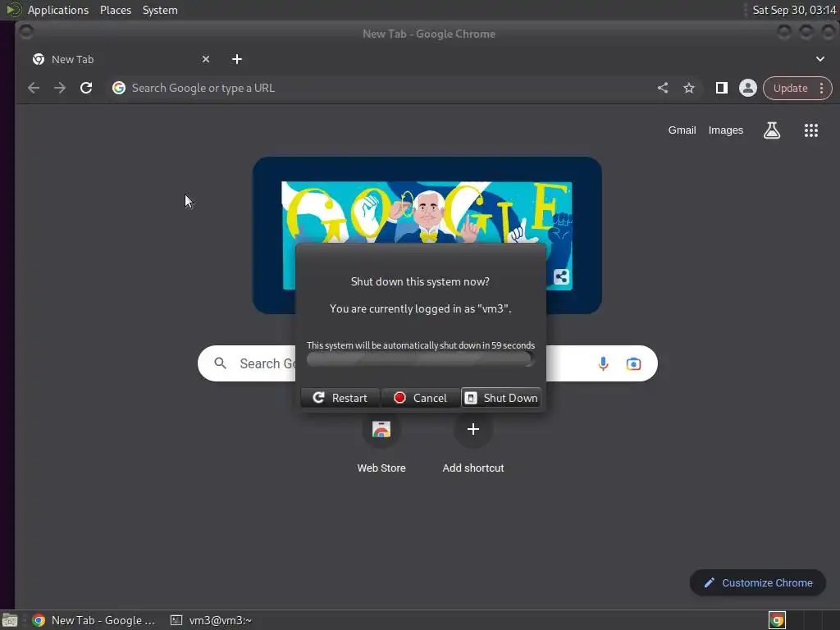Screen dimensions: 840x630
Task: Go back with Chrome's back arrow
Action: (x=34, y=88)
